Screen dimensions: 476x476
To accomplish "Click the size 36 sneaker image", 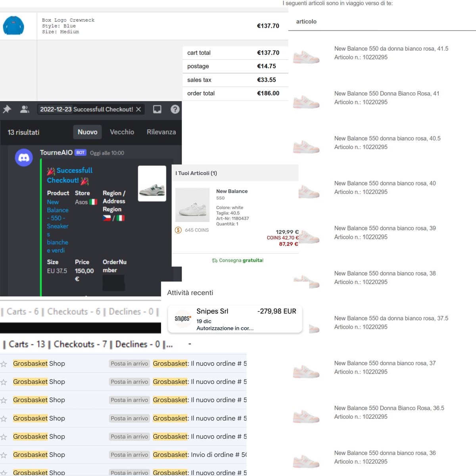I will [306, 461].
